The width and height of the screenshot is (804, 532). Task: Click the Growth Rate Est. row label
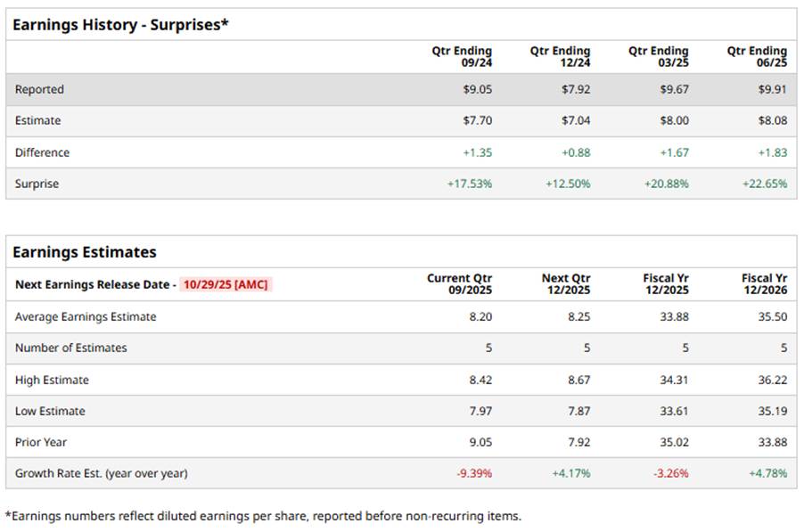tap(101, 473)
